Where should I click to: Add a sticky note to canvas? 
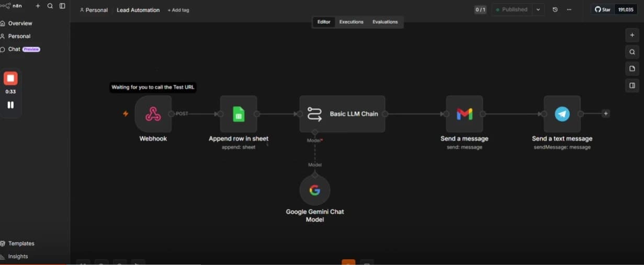(632, 68)
